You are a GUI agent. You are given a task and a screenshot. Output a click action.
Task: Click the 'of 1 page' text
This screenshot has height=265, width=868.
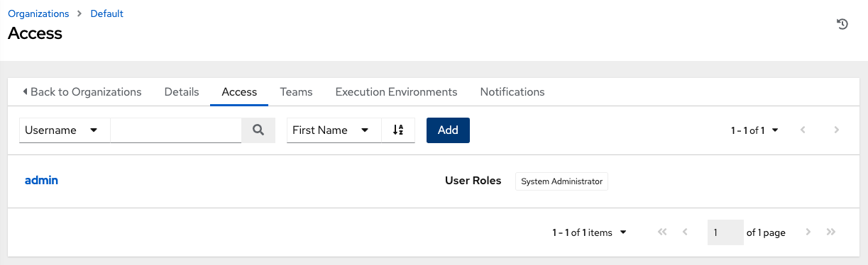tap(766, 232)
